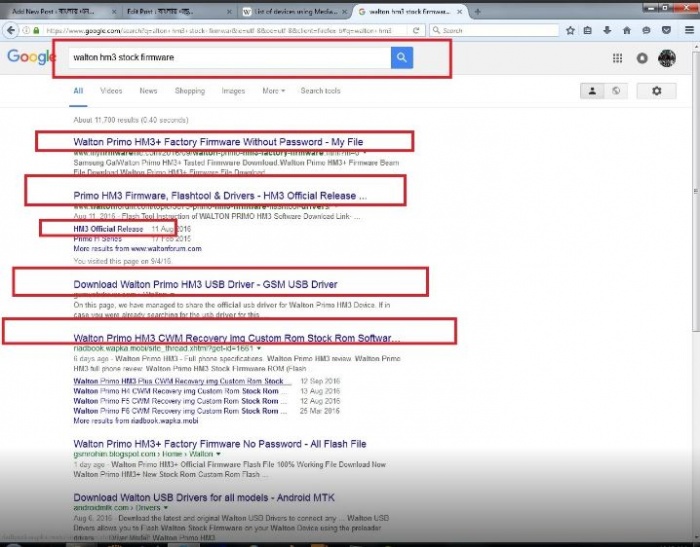Open Walton Primo HM3+ Factory Firmware No Password result

[x=220, y=444]
